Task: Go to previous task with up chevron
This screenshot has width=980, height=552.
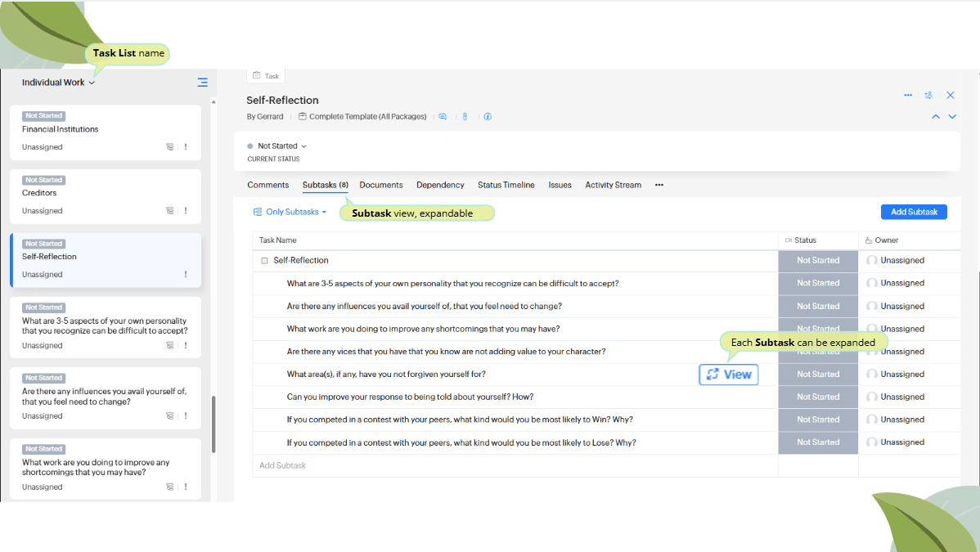Action: click(936, 117)
